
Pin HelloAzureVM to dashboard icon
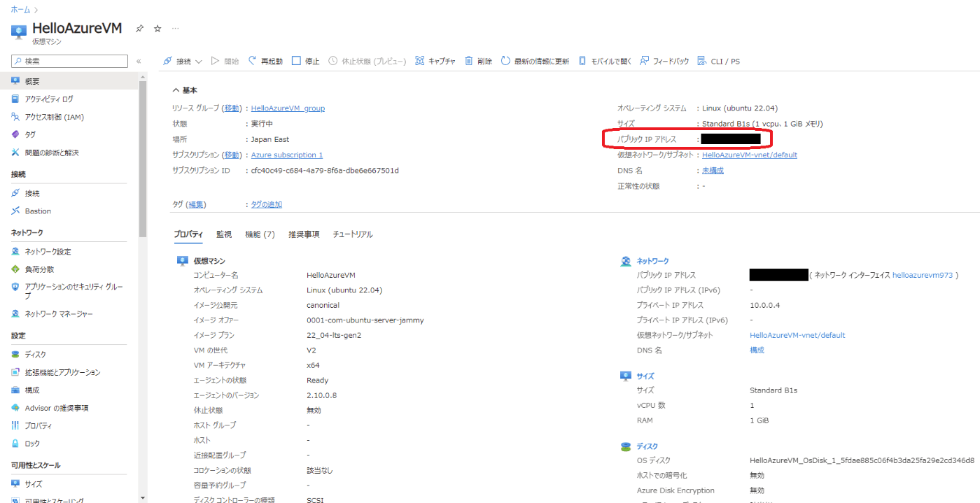139,29
